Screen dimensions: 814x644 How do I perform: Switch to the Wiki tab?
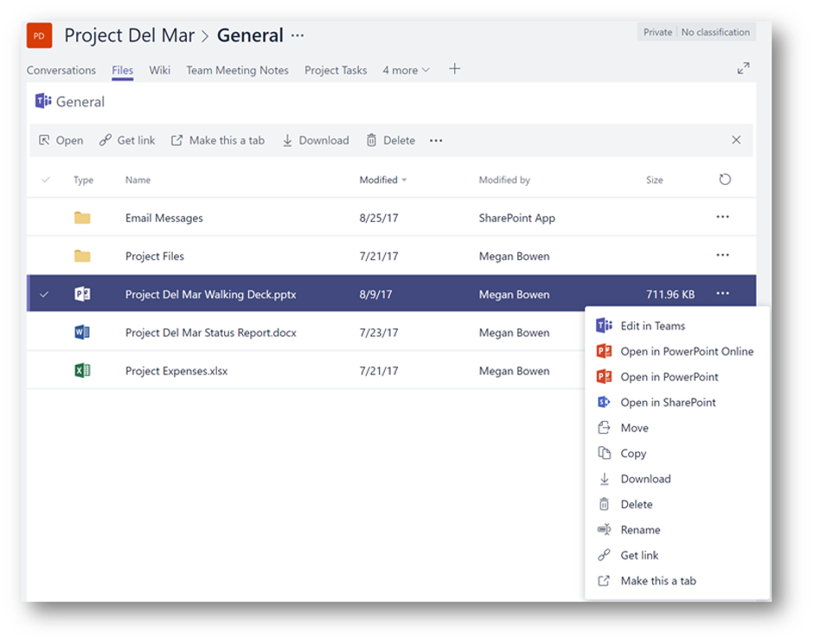(x=159, y=70)
